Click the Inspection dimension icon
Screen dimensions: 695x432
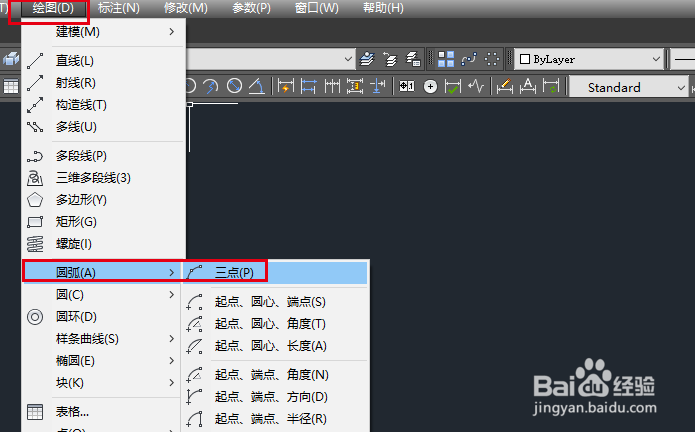[x=453, y=86]
